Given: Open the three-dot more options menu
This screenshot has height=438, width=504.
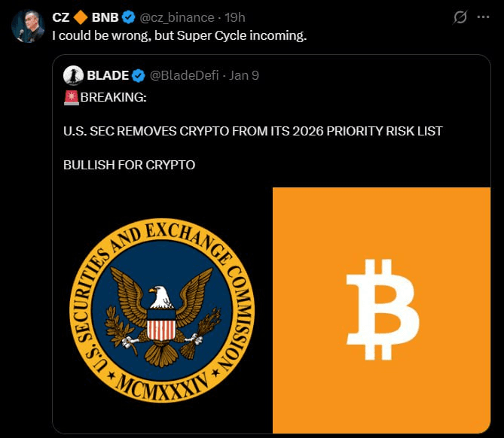Looking at the screenshot, I should click(x=484, y=17).
